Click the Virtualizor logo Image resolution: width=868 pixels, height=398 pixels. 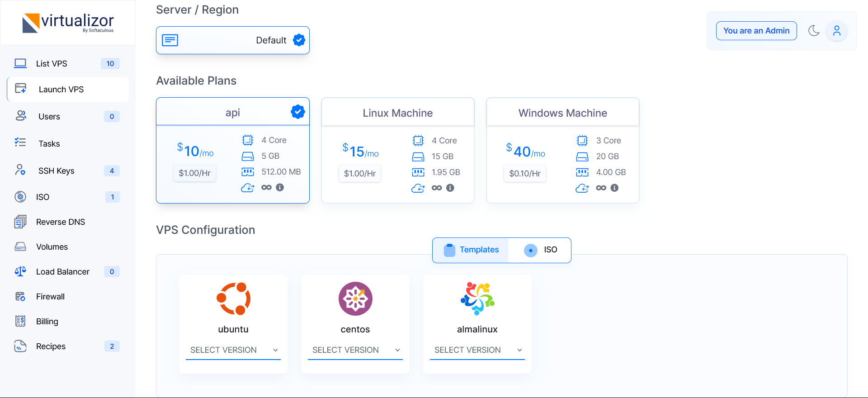68,23
